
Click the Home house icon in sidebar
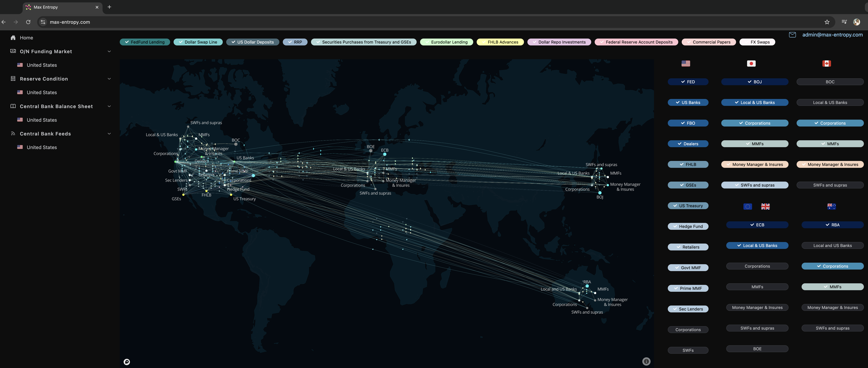[13, 38]
